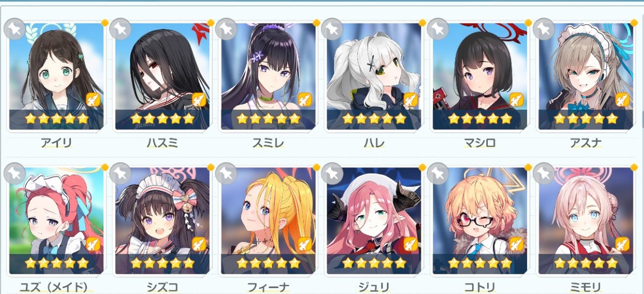Click the sword badge on ジュリ's portrait
644x294 pixels.
[x=410, y=244]
